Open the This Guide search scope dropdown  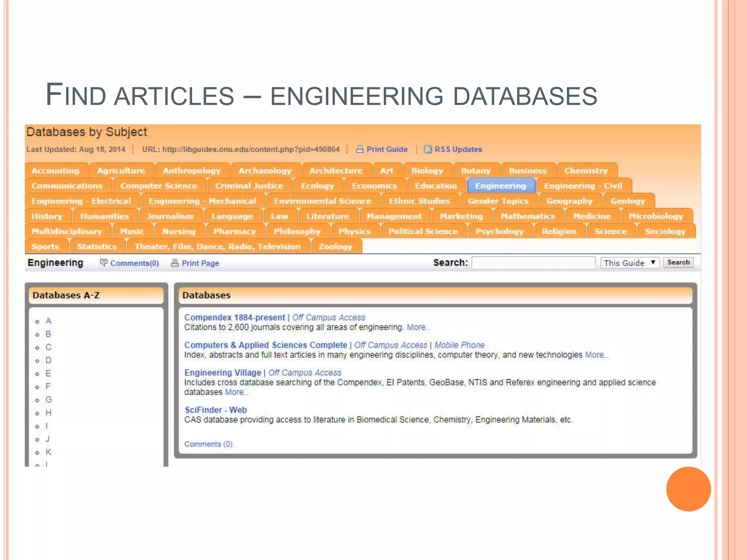click(630, 263)
